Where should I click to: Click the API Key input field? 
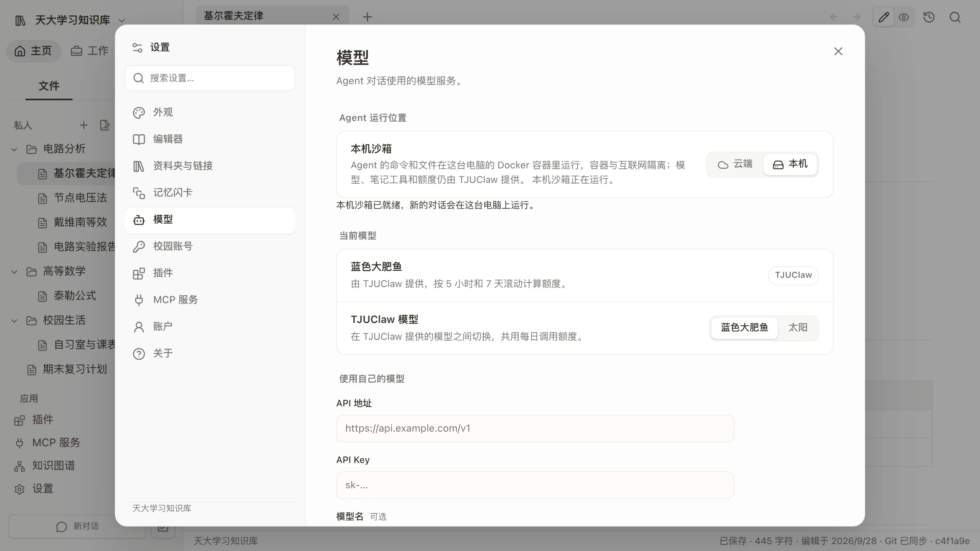tap(535, 485)
